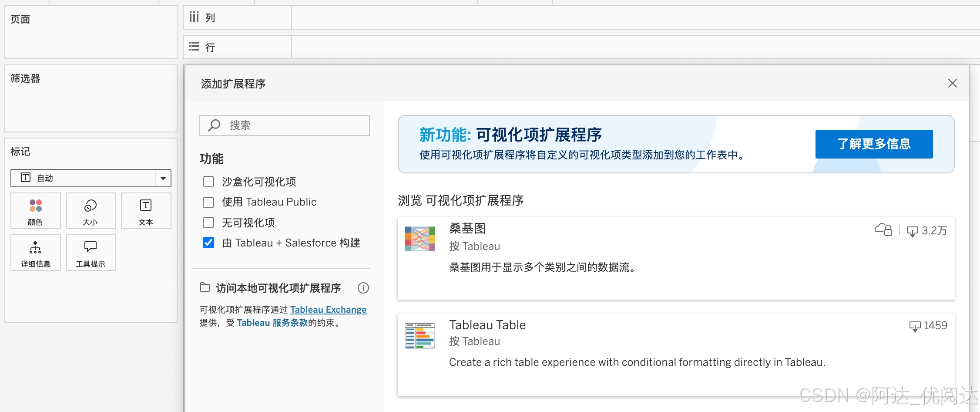The image size is (980, 412).
Task: Click the Tableau Table description text
Action: coord(637,362)
